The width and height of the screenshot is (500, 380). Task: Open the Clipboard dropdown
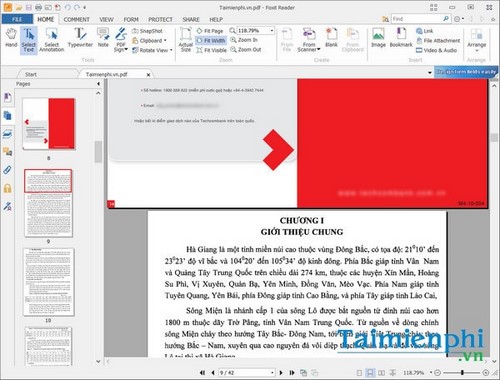point(149,41)
